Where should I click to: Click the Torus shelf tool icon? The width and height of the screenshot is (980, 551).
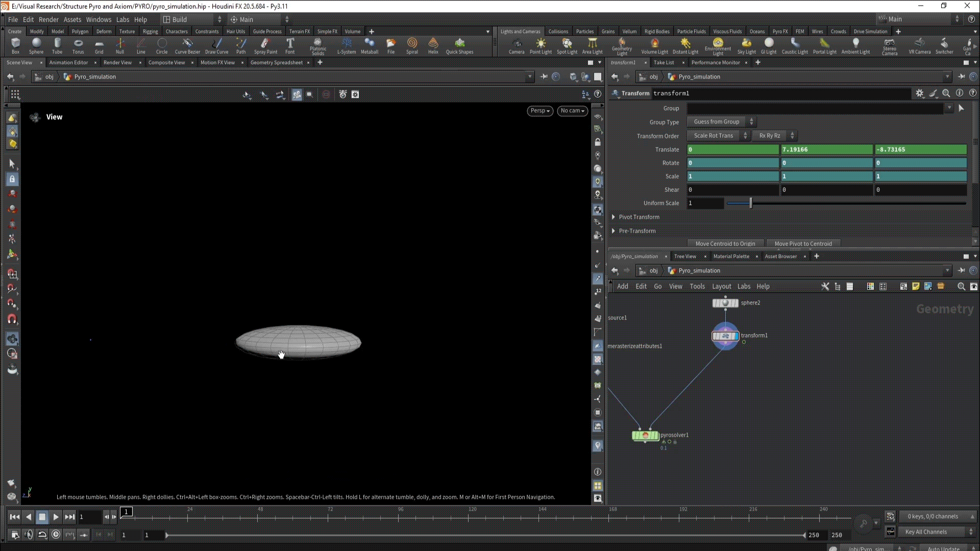coord(78,45)
